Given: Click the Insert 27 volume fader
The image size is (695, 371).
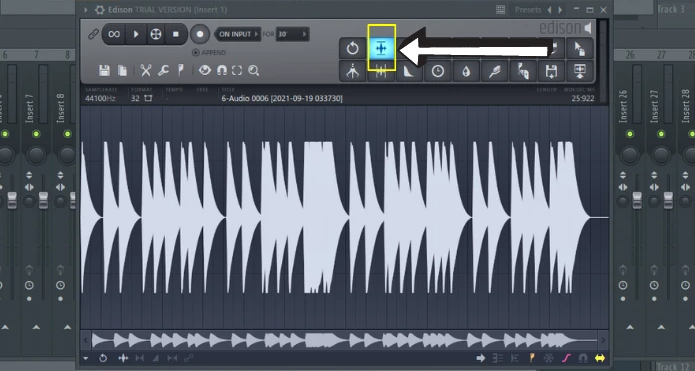Looking at the screenshot, I should 668,200.
